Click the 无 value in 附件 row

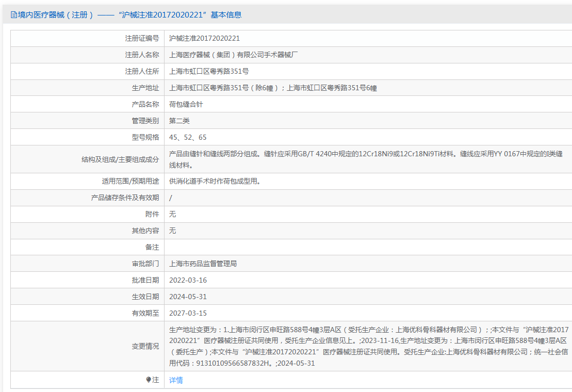click(x=173, y=214)
